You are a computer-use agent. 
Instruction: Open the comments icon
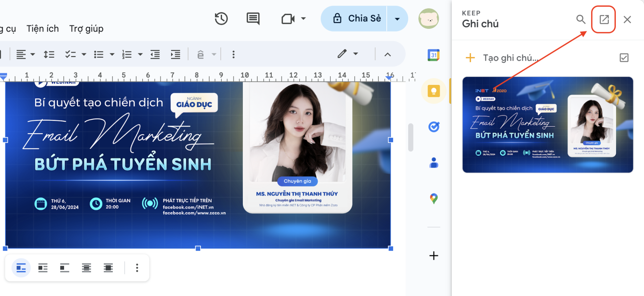(253, 18)
